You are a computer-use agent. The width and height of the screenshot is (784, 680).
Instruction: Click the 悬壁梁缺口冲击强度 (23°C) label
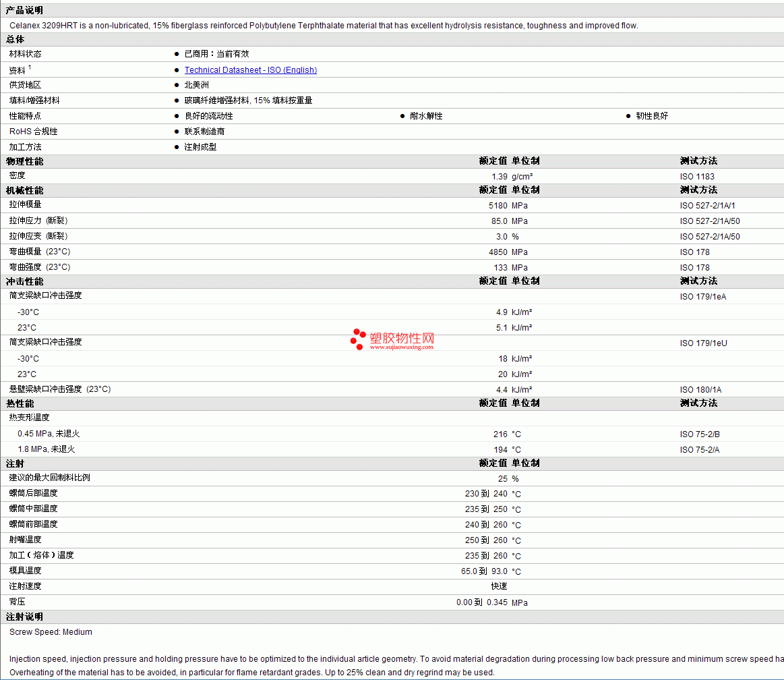60,389
